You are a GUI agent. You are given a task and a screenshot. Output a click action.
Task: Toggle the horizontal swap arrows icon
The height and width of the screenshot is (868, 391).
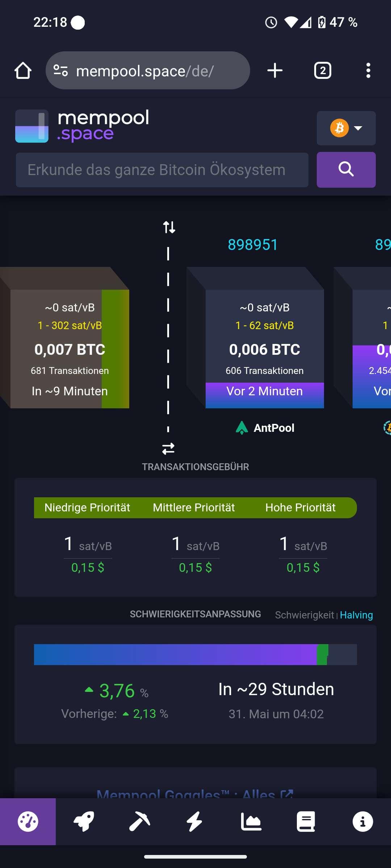click(x=168, y=449)
